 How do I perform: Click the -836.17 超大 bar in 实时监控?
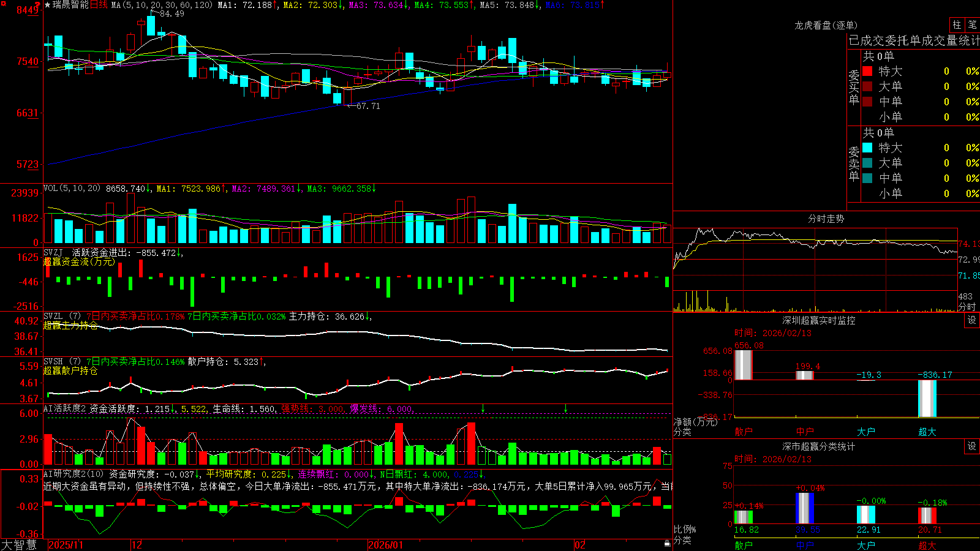927,399
